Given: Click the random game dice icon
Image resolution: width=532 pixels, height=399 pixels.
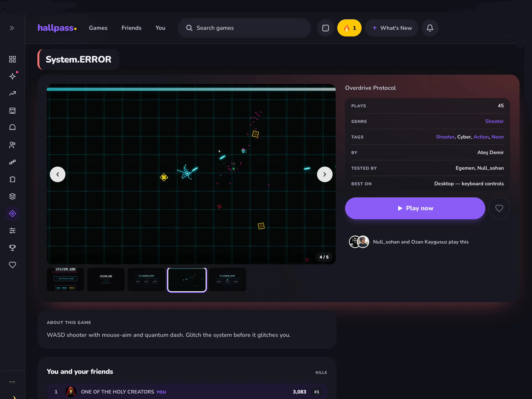Looking at the screenshot, I should tap(325, 28).
